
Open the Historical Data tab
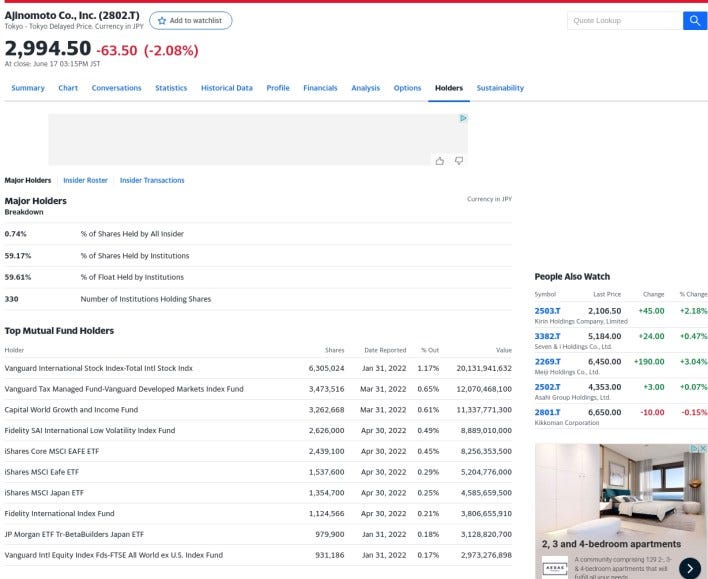(x=227, y=88)
